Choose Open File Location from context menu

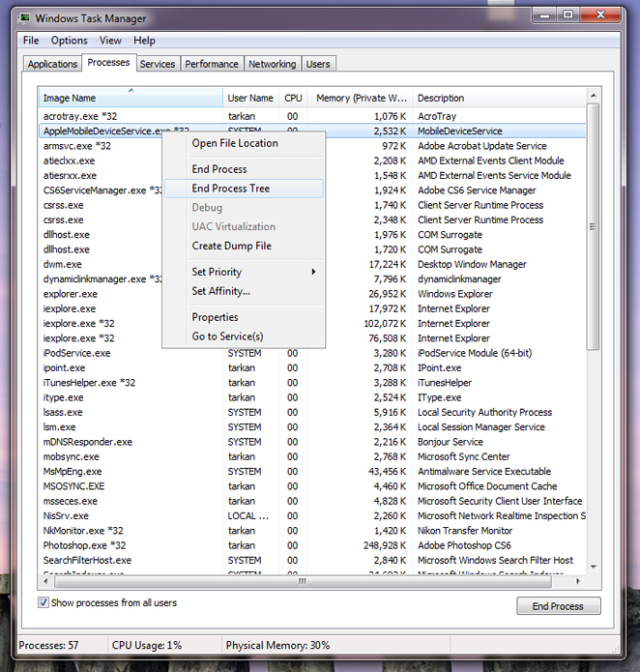pyautogui.click(x=244, y=143)
